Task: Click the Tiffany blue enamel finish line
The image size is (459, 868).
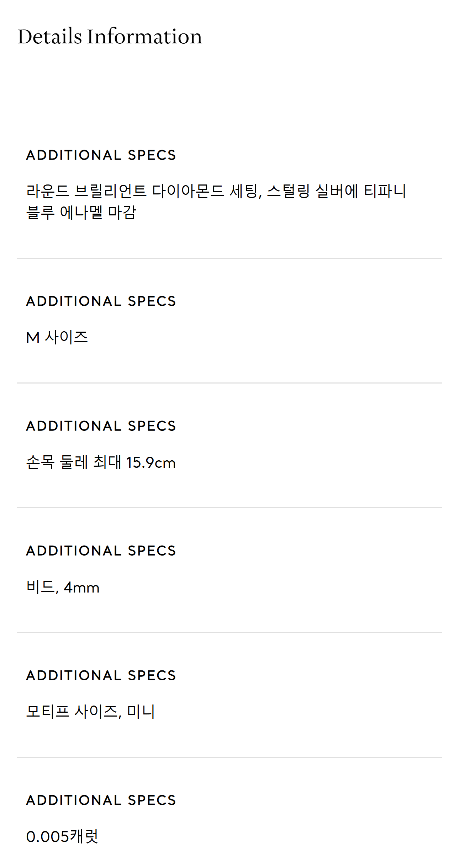Action: pyautogui.click(x=81, y=213)
